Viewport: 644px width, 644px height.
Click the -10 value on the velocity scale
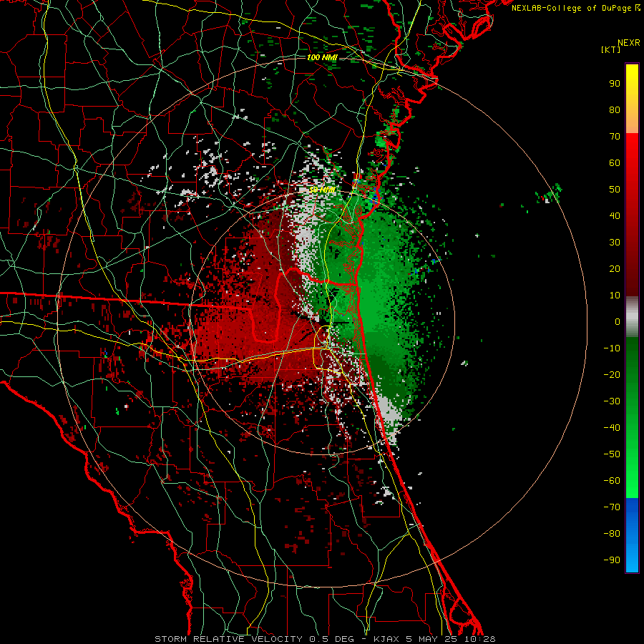(x=612, y=348)
